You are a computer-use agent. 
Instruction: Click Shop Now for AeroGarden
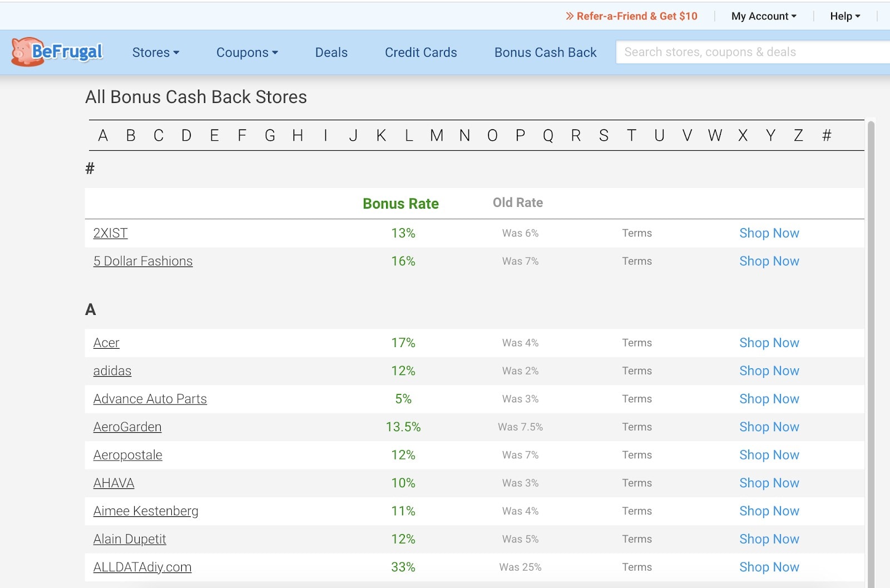769,427
